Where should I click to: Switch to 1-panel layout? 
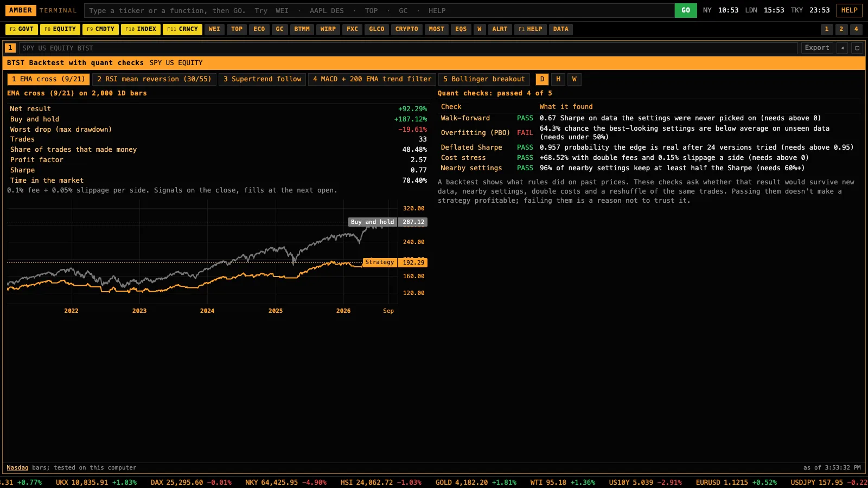click(x=826, y=29)
